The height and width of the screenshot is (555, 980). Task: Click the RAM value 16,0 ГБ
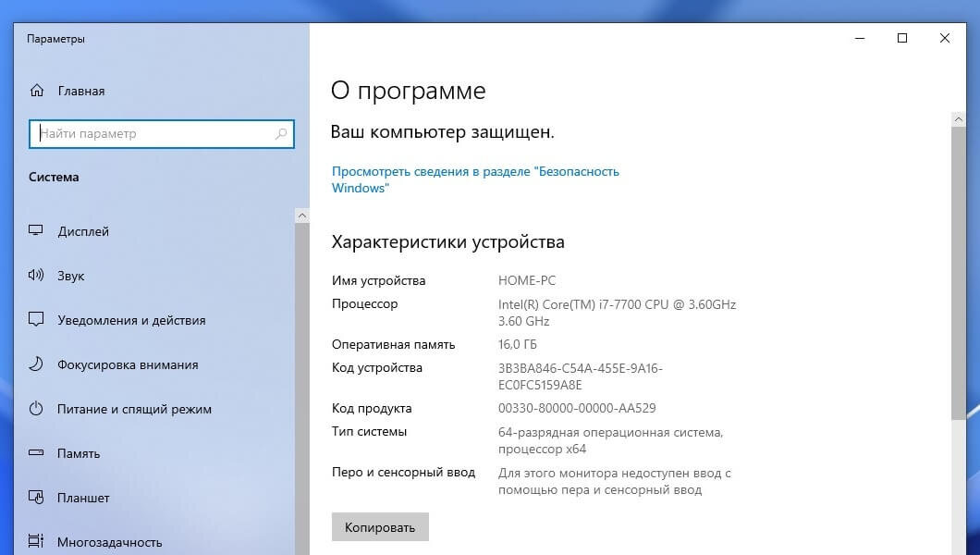click(518, 344)
